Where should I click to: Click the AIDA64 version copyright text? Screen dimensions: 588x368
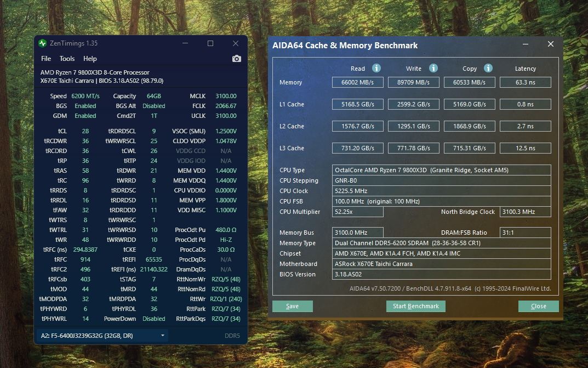tap(450, 288)
